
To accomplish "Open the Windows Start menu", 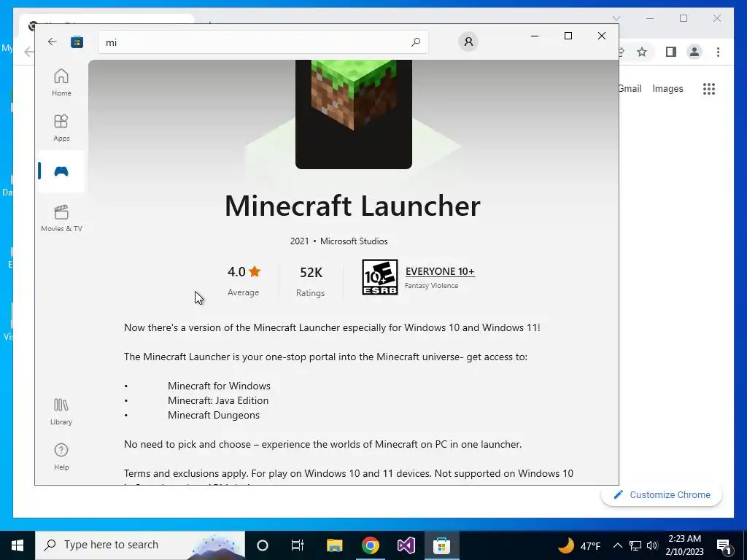I will coord(18,545).
